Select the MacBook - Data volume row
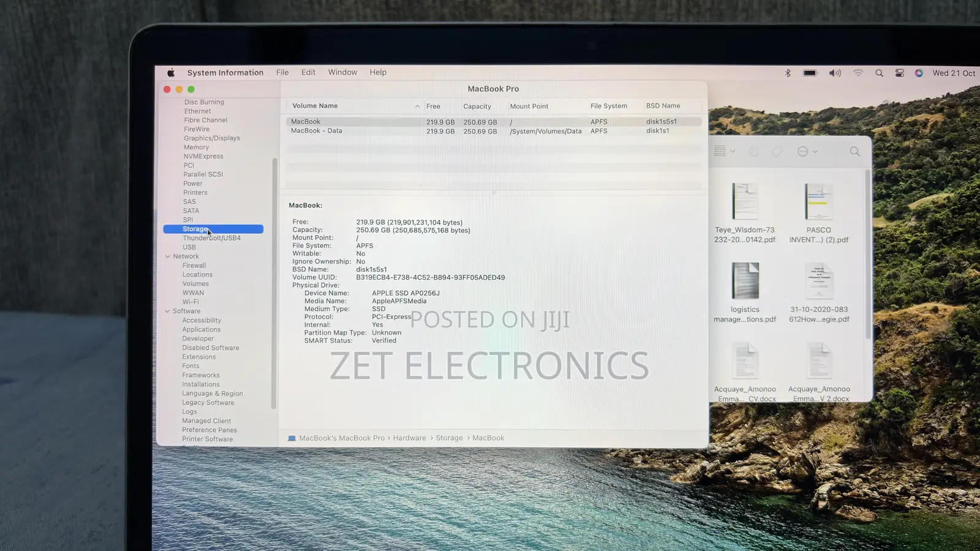Screen dimensions: 980x551 494,131
